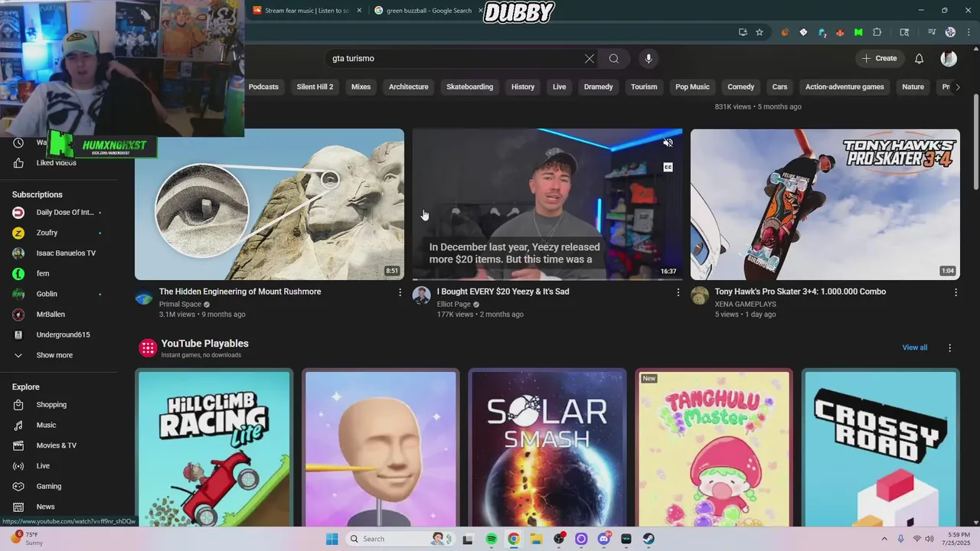Open Tony Hawk skateboard video thumbnail
The width and height of the screenshot is (980, 551).
pyautogui.click(x=825, y=204)
